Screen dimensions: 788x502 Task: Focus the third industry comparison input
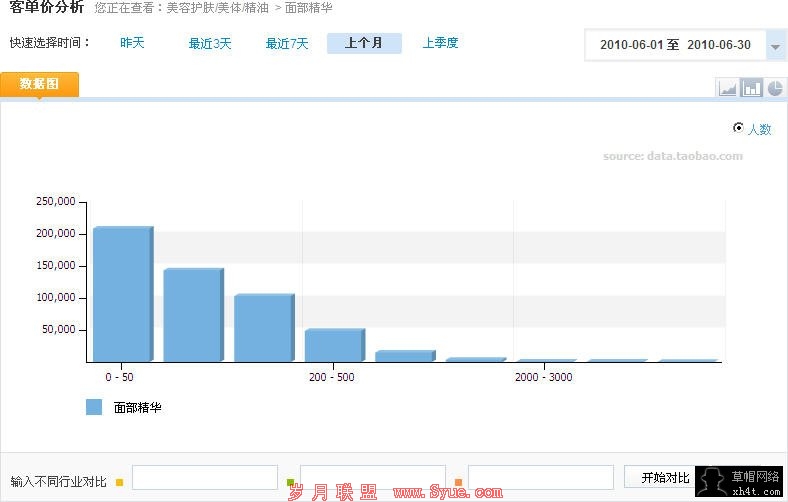(540, 478)
